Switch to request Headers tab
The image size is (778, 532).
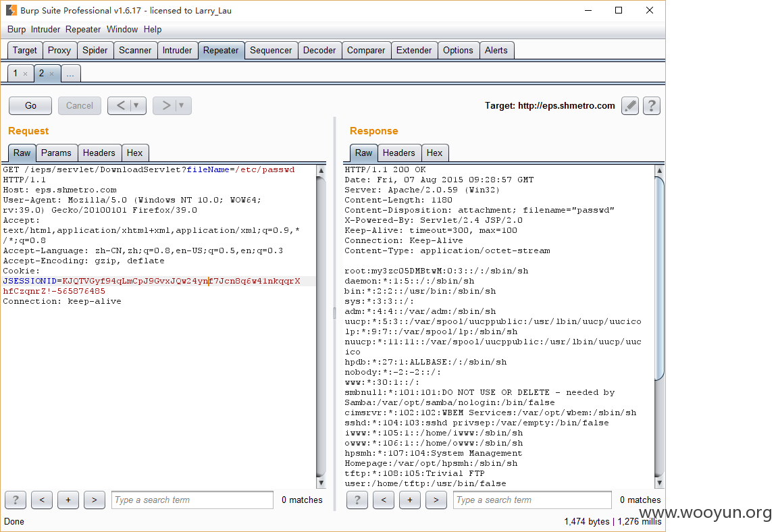(99, 153)
